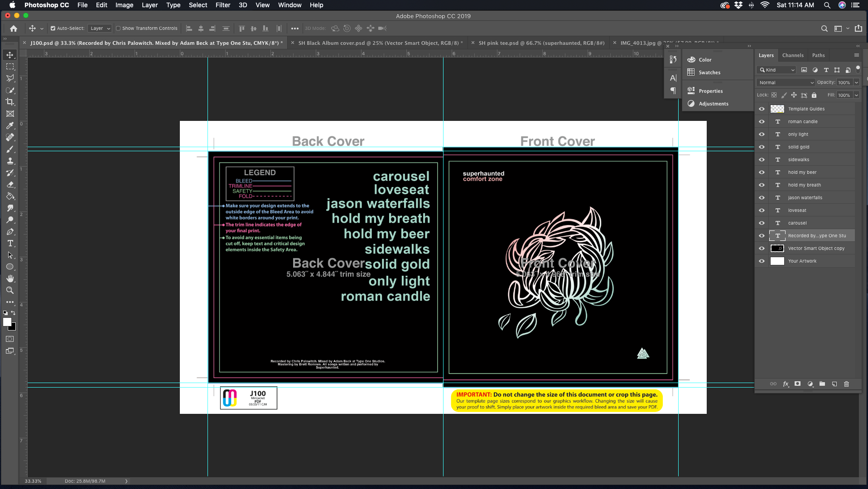The image size is (868, 489).
Task: Open the Kind filter dropdown
Action: point(777,70)
